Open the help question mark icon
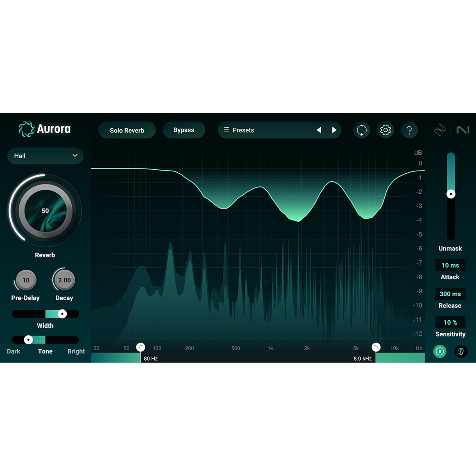Viewport: 476px width, 476px height. 409,130
